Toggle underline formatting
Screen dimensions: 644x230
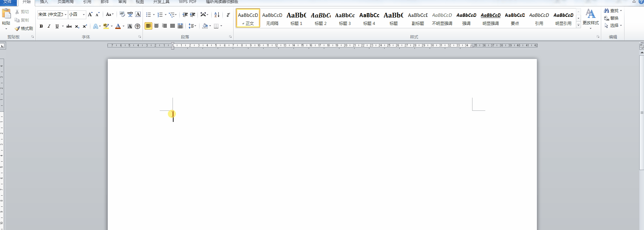tap(57, 26)
